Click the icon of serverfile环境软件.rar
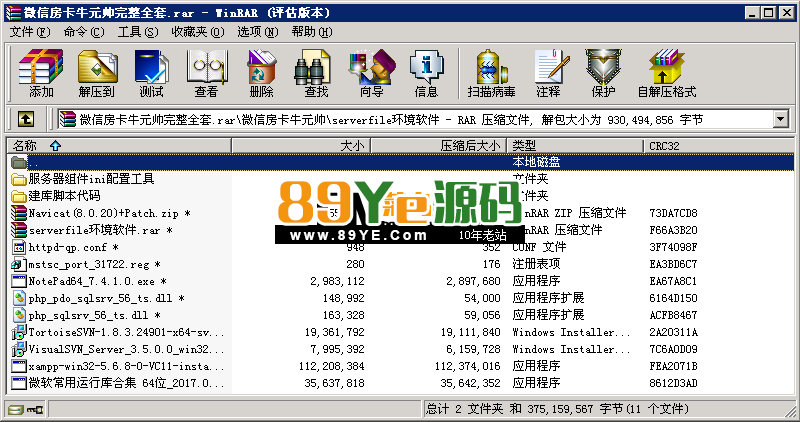 19,230
